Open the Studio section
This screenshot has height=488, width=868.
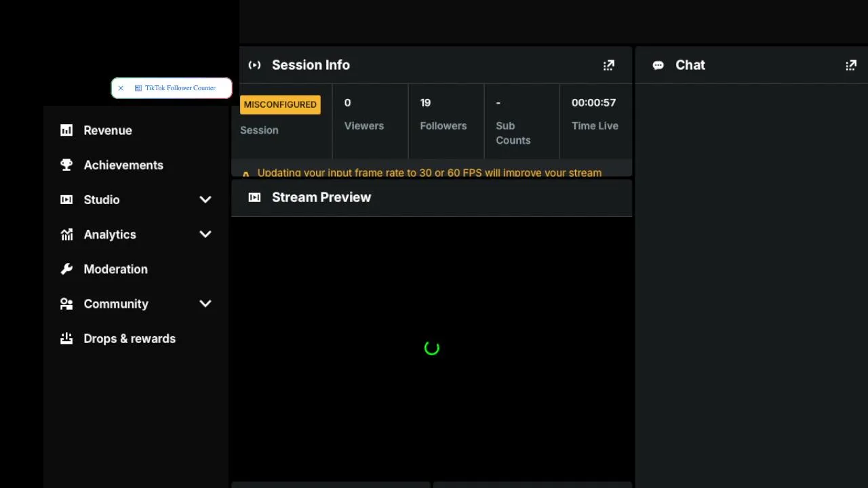point(102,199)
